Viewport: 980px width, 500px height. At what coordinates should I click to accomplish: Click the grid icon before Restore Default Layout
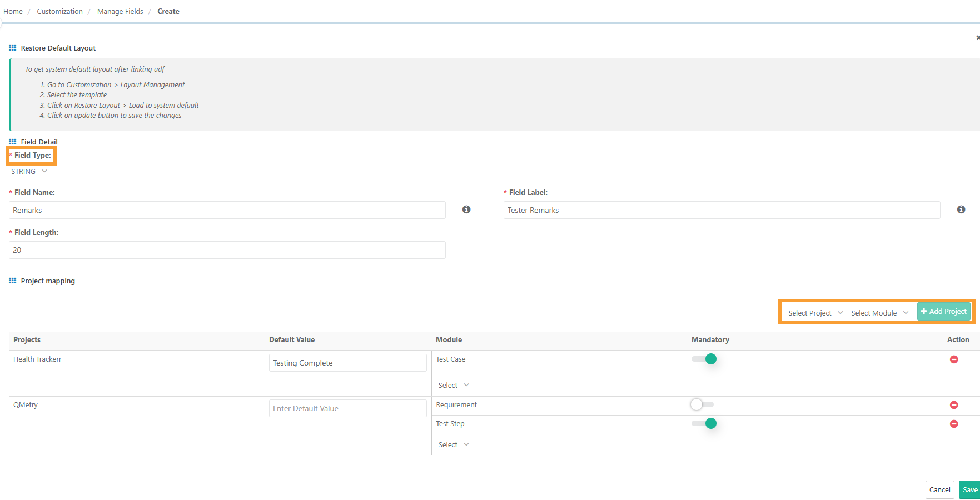[12, 48]
